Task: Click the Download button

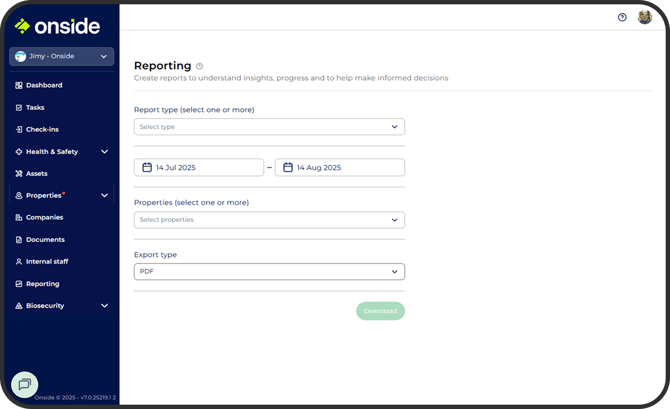Action: (x=380, y=311)
